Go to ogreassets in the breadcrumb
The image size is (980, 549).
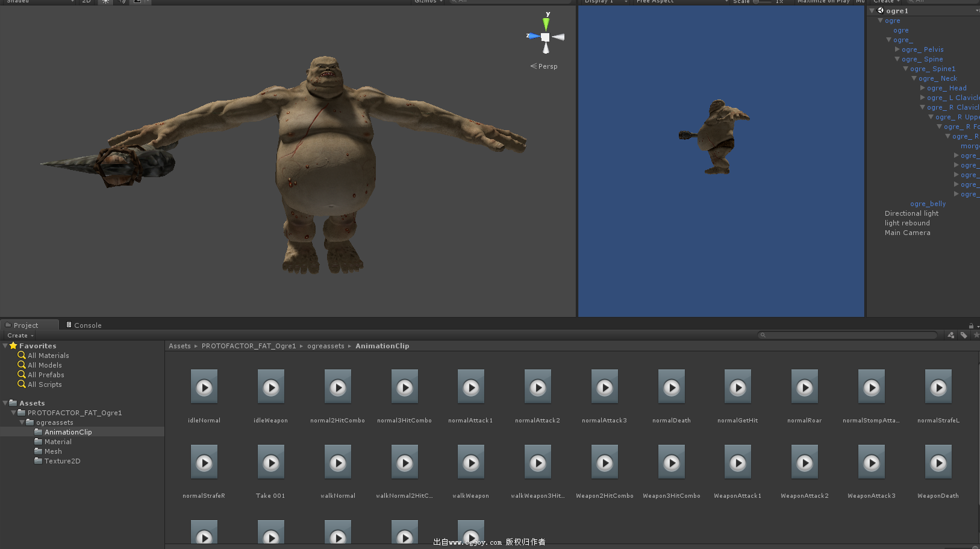point(326,346)
